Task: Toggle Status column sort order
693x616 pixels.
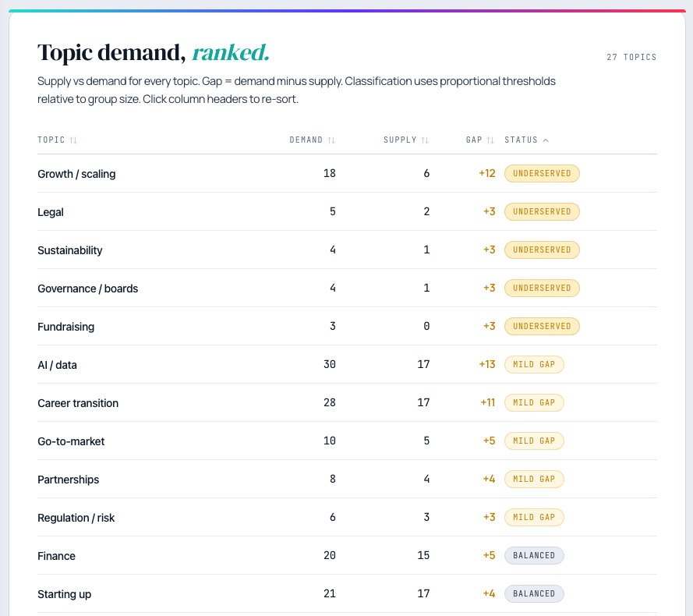Action: click(526, 140)
